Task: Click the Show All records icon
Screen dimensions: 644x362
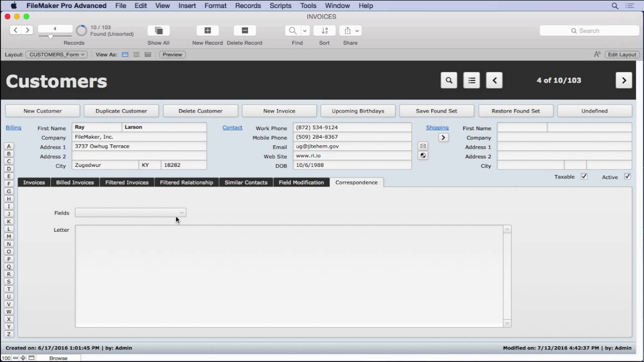Action: click(x=158, y=31)
